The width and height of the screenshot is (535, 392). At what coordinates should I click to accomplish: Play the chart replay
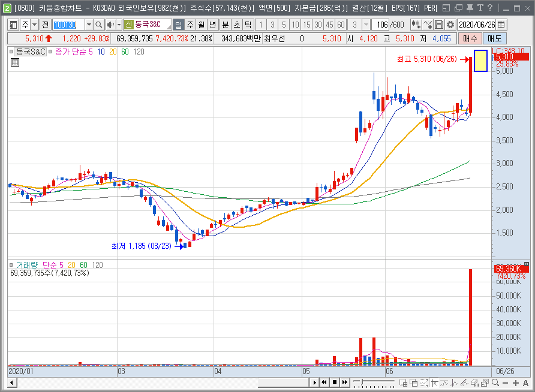click(x=314, y=382)
